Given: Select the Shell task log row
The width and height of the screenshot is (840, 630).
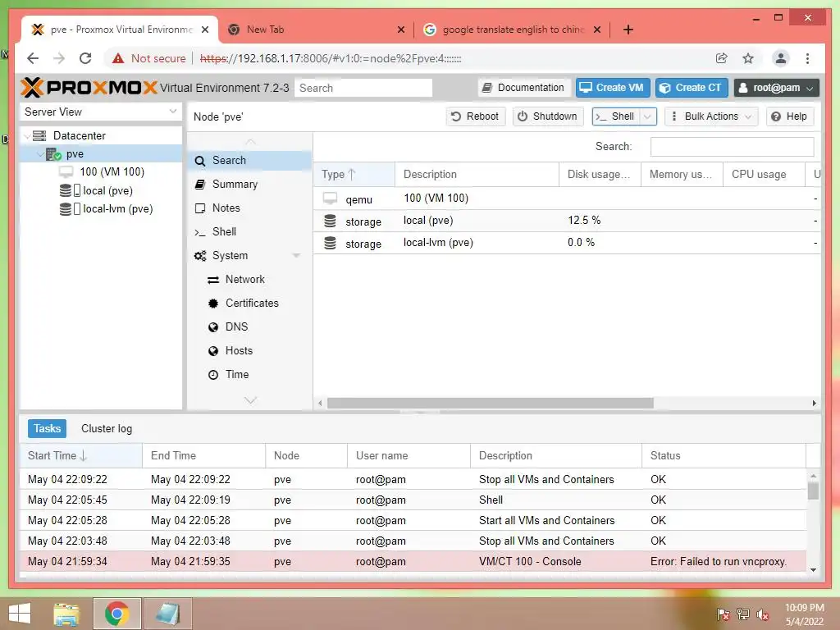Looking at the screenshot, I should pyautogui.click(x=413, y=500).
